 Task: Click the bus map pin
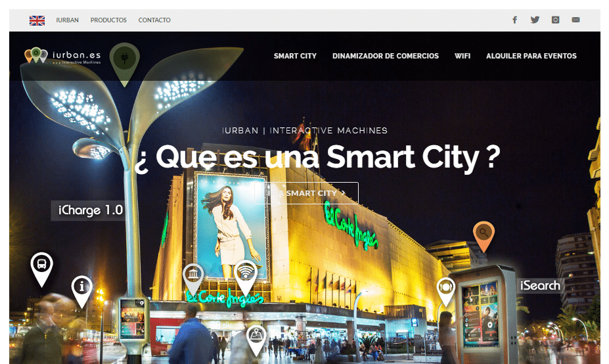click(x=41, y=269)
